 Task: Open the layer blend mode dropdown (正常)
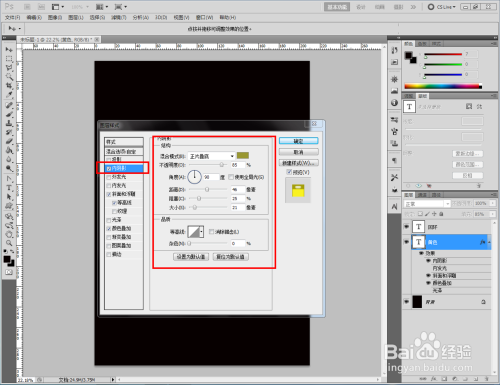(x=427, y=204)
